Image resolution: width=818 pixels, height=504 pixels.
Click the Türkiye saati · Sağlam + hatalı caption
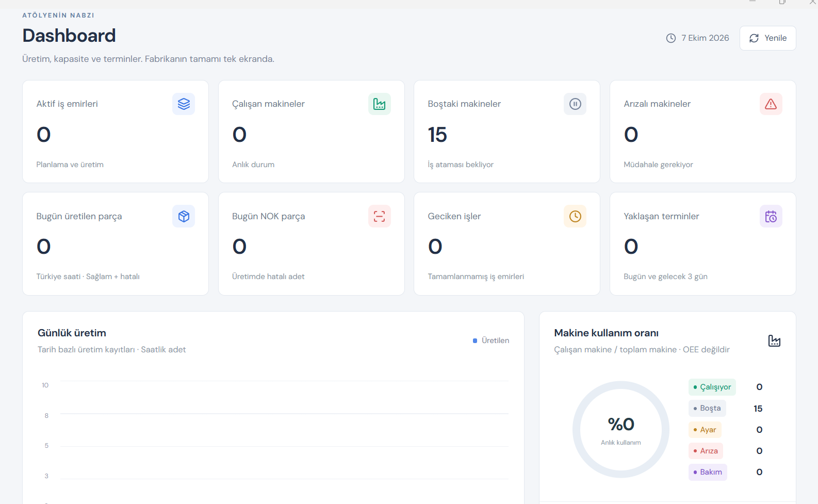pos(88,277)
